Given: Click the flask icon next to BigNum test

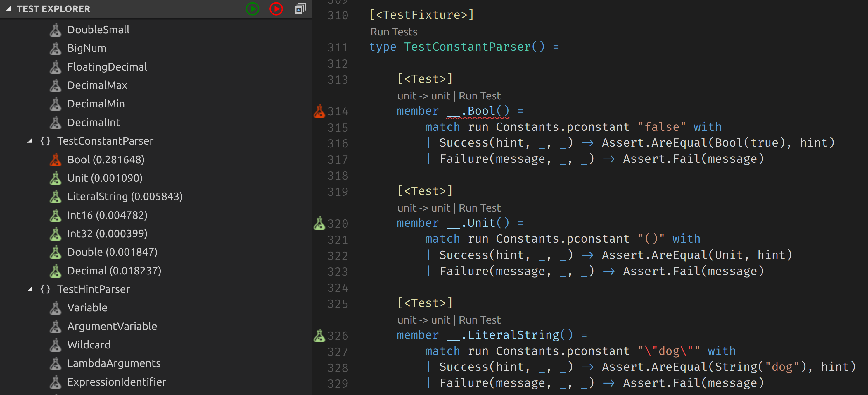Looking at the screenshot, I should (56, 48).
